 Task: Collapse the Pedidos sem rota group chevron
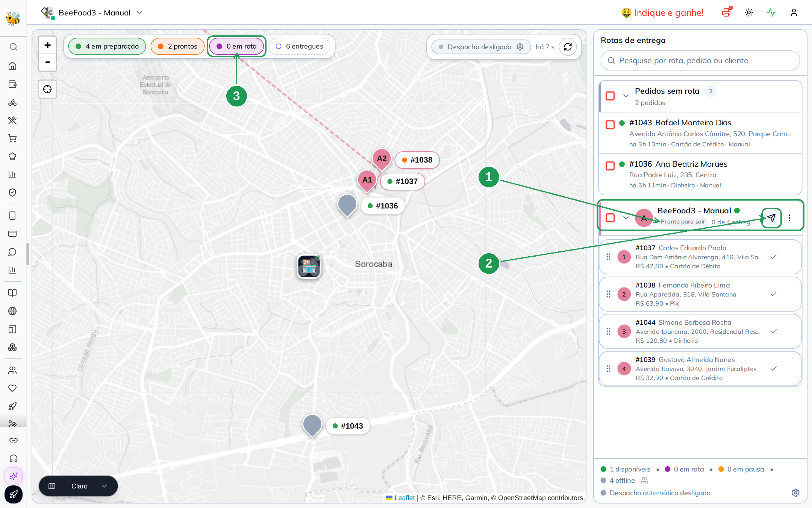626,96
